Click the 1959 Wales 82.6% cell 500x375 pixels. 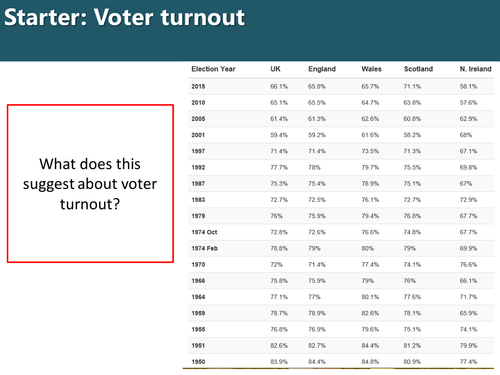[x=370, y=313]
